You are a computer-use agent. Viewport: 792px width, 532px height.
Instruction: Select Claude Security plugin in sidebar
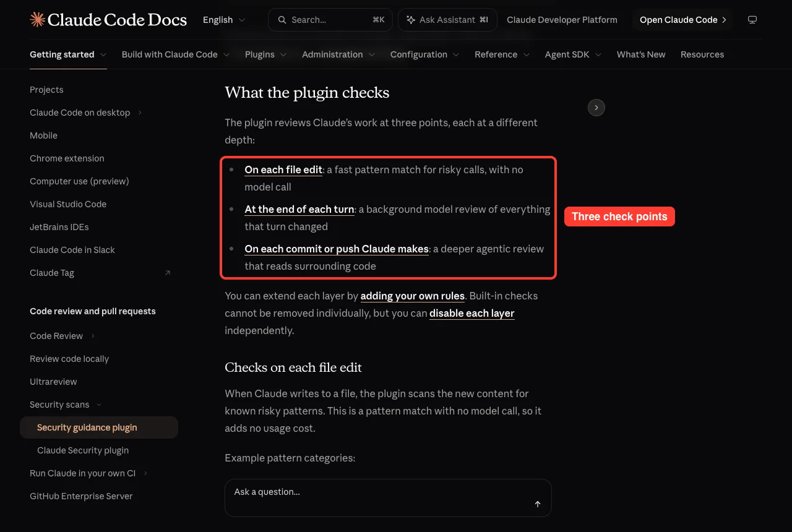(x=83, y=450)
